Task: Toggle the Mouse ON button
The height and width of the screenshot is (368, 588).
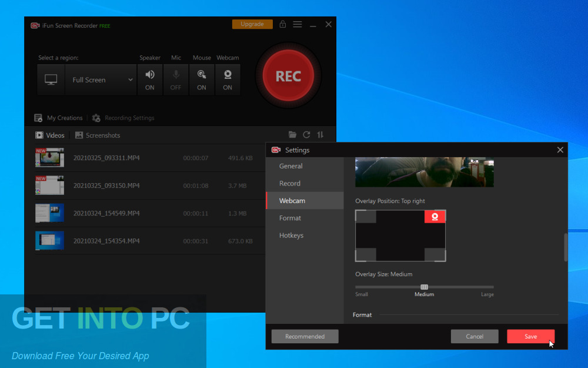Action: pos(201,79)
